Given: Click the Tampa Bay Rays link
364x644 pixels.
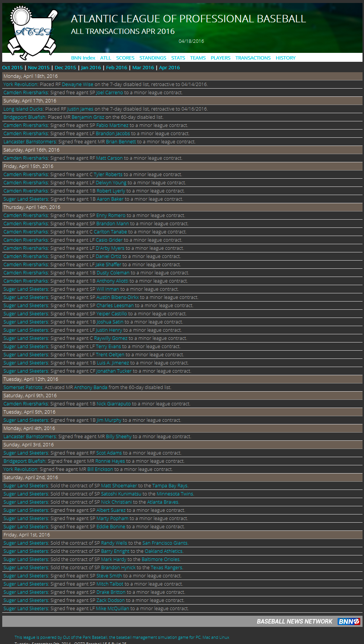Looking at the screenshot, I should tap(170, 486).
